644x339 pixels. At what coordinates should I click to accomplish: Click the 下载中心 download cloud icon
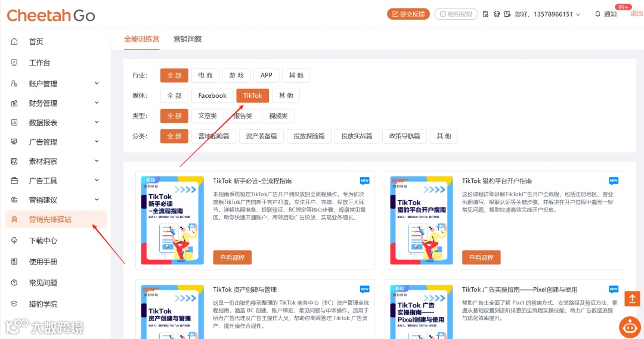(14, 241)
